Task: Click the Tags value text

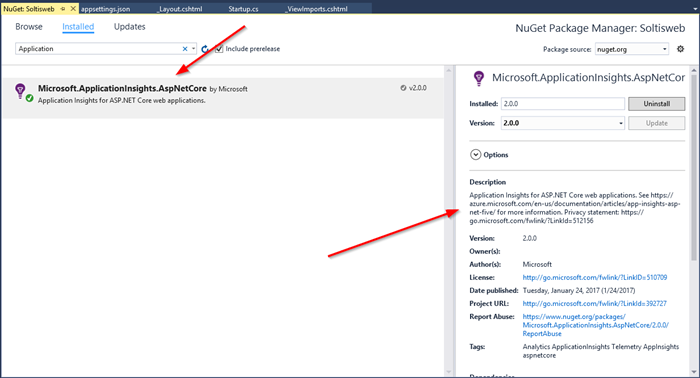Action: click(600, 351)
